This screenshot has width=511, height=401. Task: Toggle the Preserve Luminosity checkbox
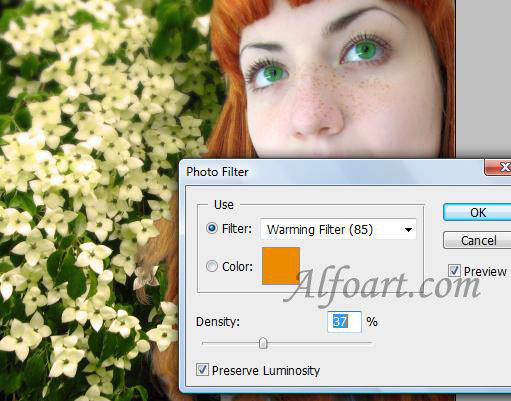202,370
